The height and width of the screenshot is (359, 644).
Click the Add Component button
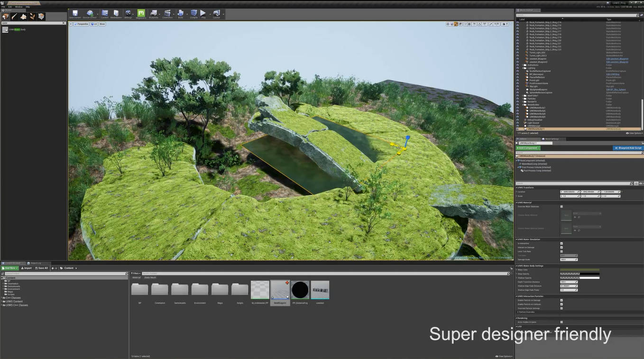[x=528, y=147]
